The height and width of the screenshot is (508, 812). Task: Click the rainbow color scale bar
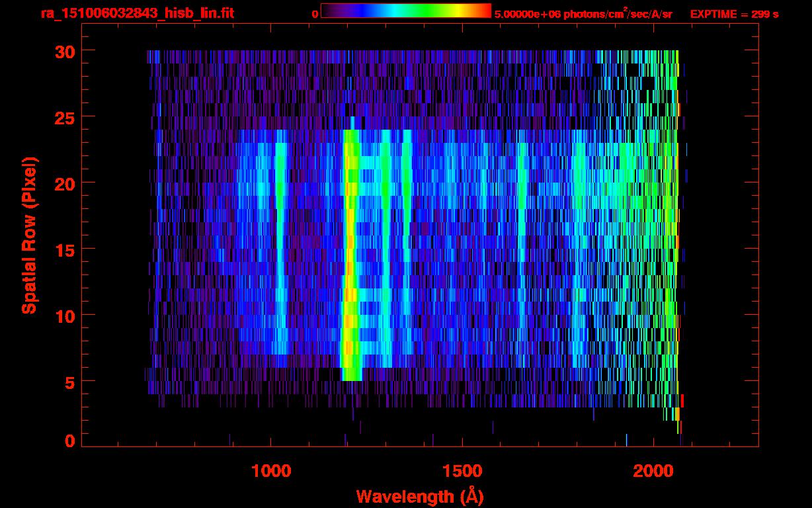(x=406, y=11)
